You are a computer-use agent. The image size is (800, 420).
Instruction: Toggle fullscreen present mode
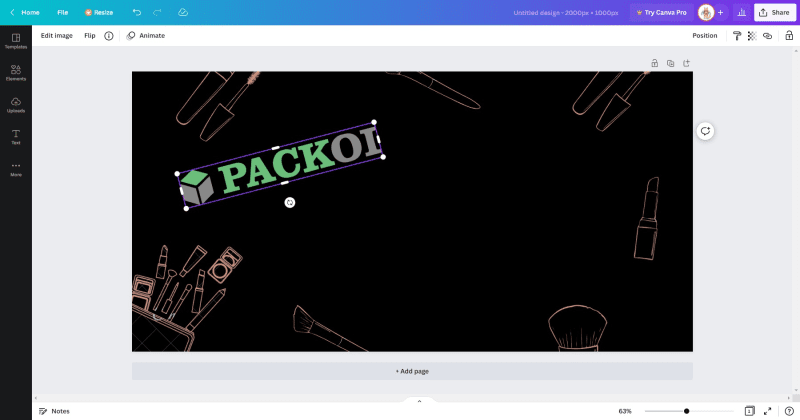pyautogui.click(x=767, y=411)
